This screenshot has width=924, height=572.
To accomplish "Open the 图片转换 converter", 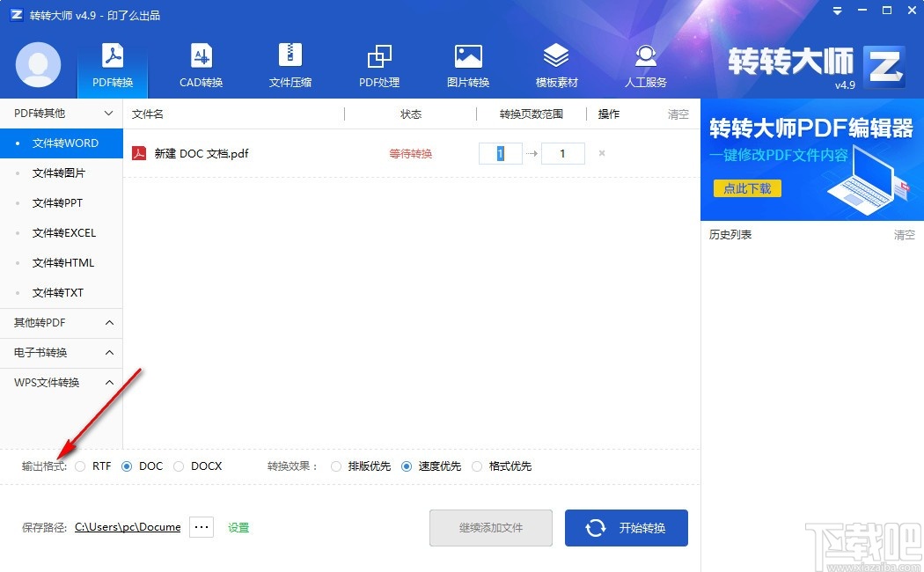I will (x=467, y=66).
